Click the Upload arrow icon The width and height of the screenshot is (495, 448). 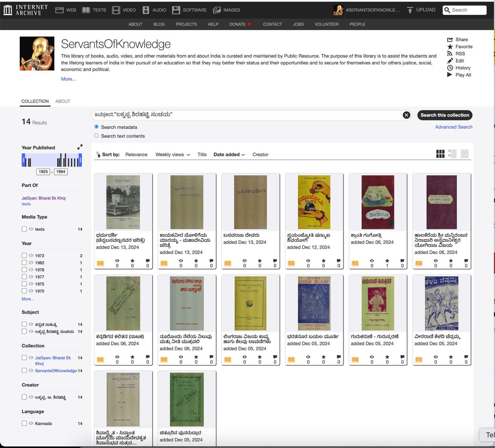(410, 10)
